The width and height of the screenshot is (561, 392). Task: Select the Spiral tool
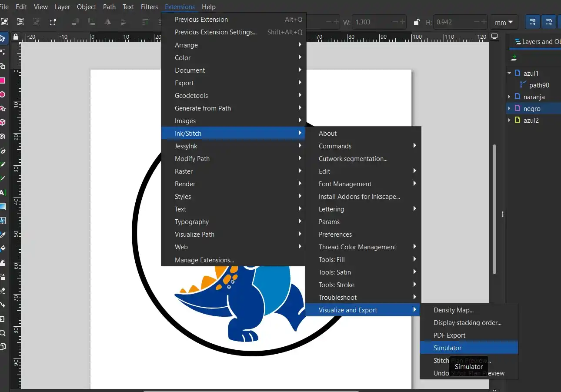point(2,136)
